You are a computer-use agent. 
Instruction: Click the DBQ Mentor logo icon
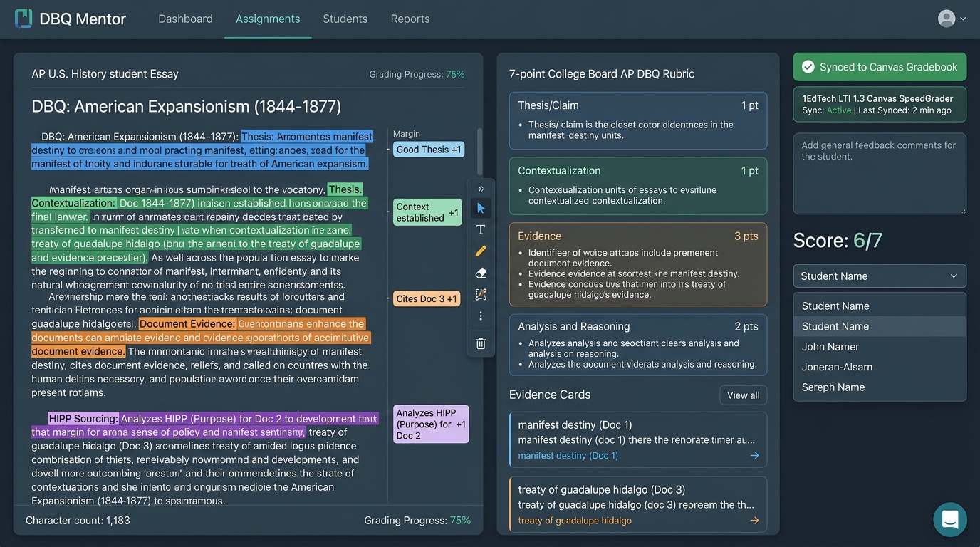23,19
